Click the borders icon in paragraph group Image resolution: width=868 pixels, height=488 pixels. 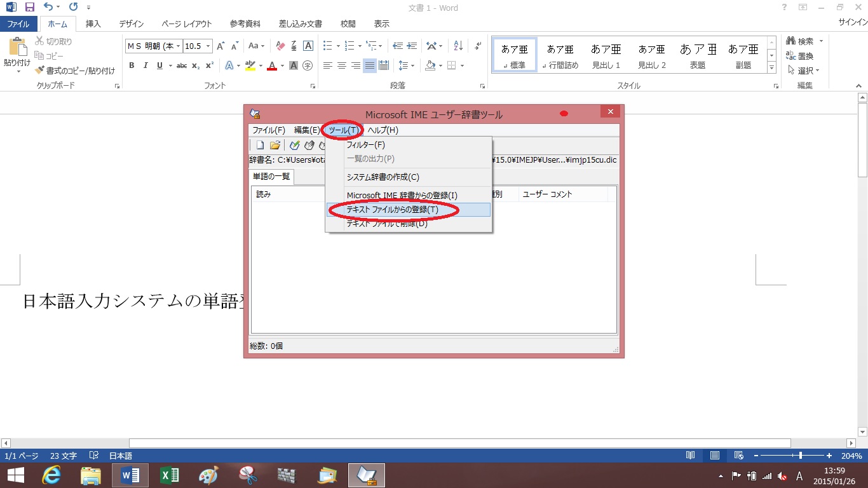coord(452,65)
